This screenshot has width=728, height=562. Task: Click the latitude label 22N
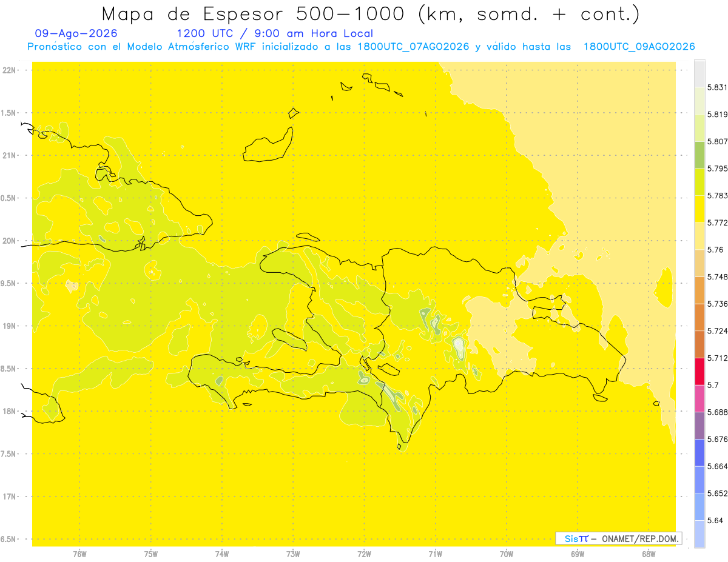pyautogui.click(x=8, y=70)
